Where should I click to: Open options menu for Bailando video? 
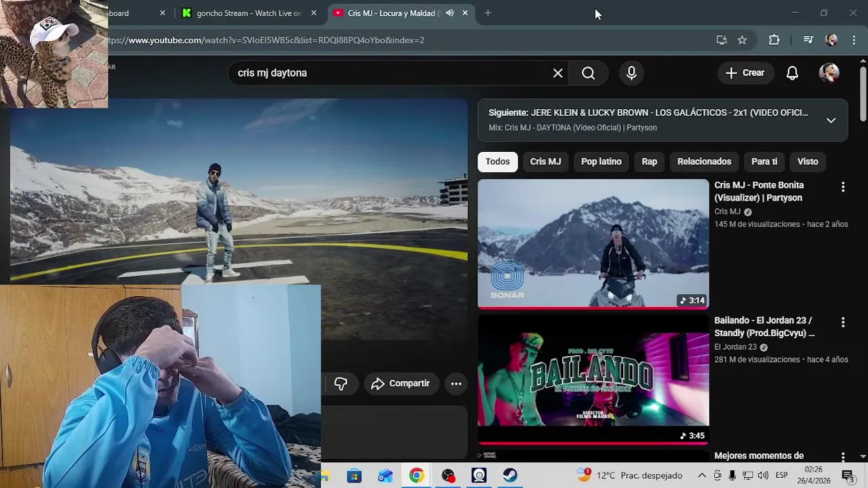pos(843,323)
